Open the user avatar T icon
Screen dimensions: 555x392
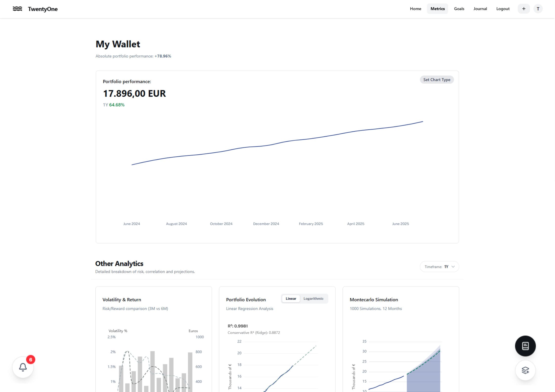click(x=538, y=9)
